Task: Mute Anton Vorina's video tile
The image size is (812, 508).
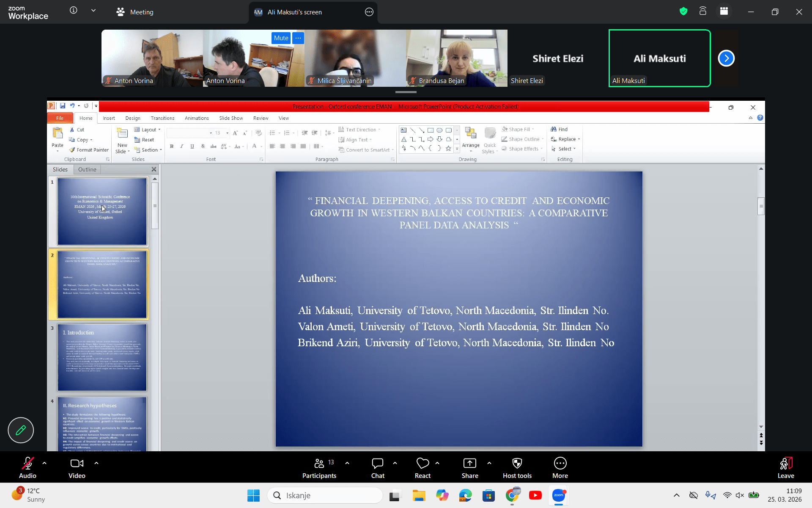Action: 281,38
